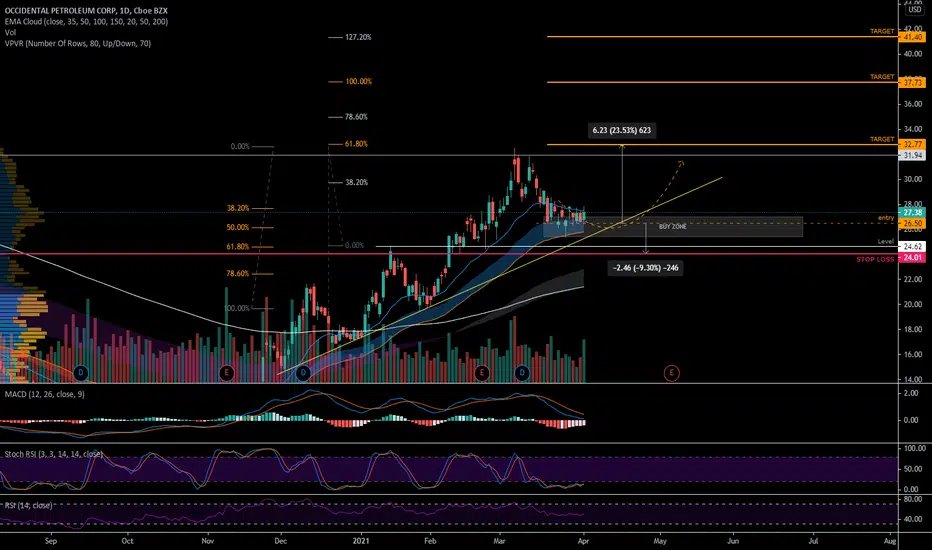932x550 pixels.
Task: Select the Level line label
Action: (x=886, y=241)
